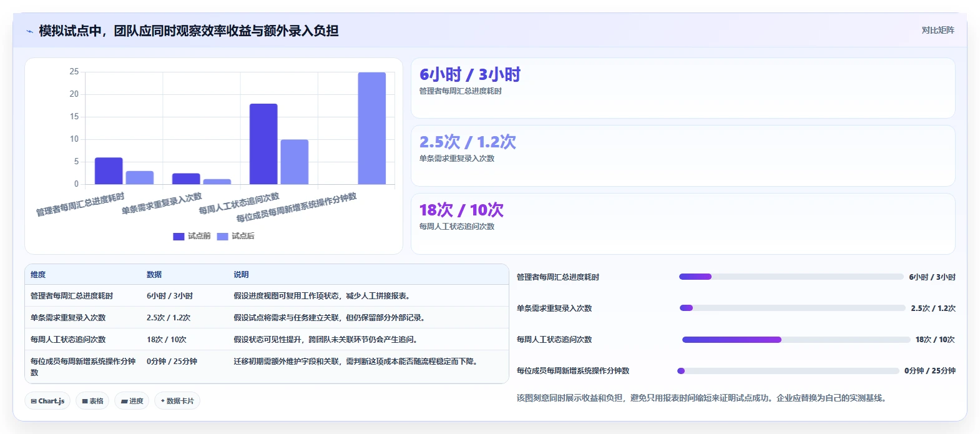Click 每周人工状态追问次数 caption in the third card
The image size is (980, 434).
[x=457, y=227]
